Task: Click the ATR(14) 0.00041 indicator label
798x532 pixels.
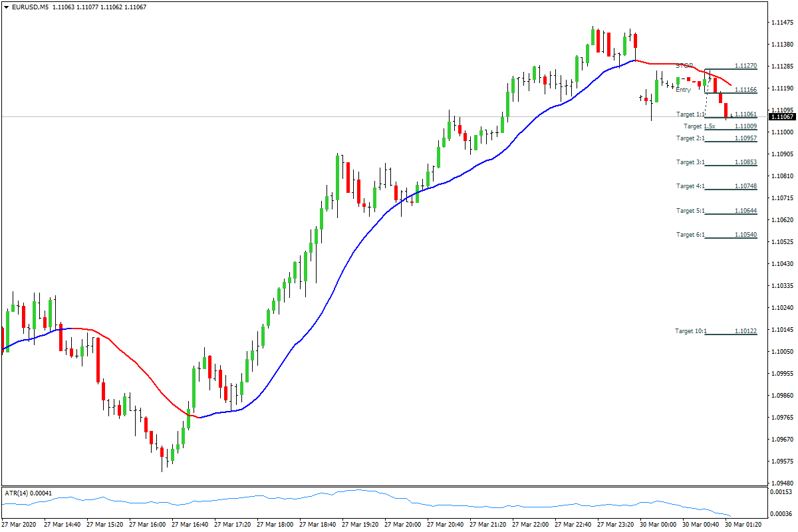Action: [x=29, y=493]
